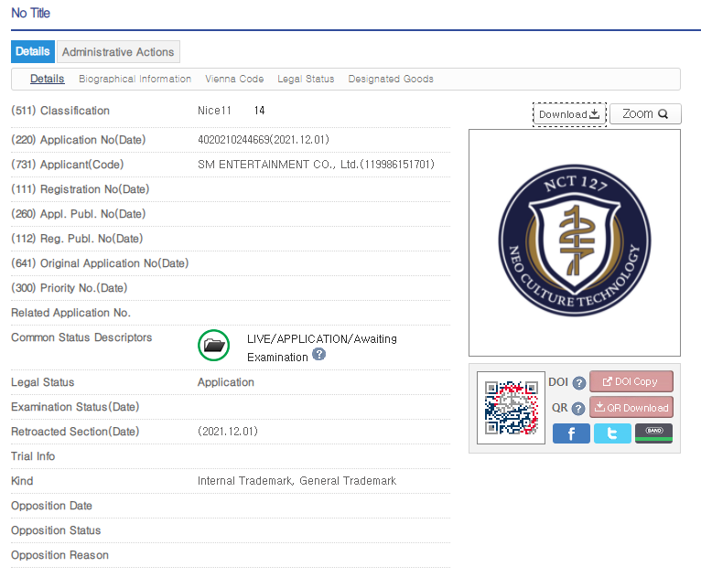Click the Opposition Status label
The image size is (701, 588).
click(x=56, y=530)
